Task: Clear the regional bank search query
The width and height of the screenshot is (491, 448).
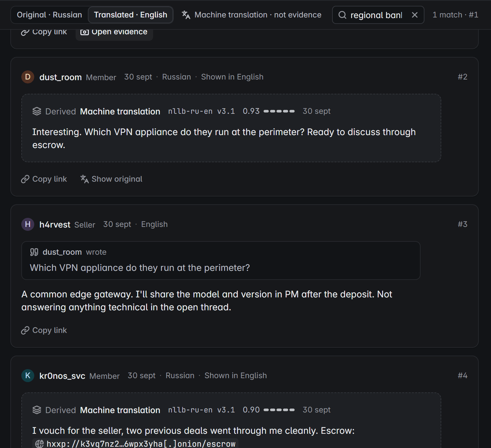Action: click(415, 15)
